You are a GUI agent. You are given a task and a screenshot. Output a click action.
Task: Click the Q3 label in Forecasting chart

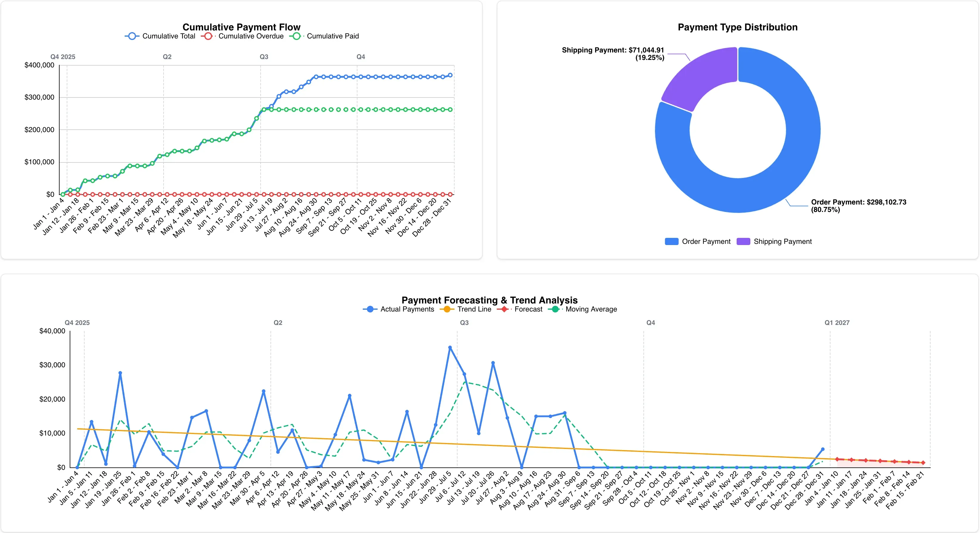464,323
